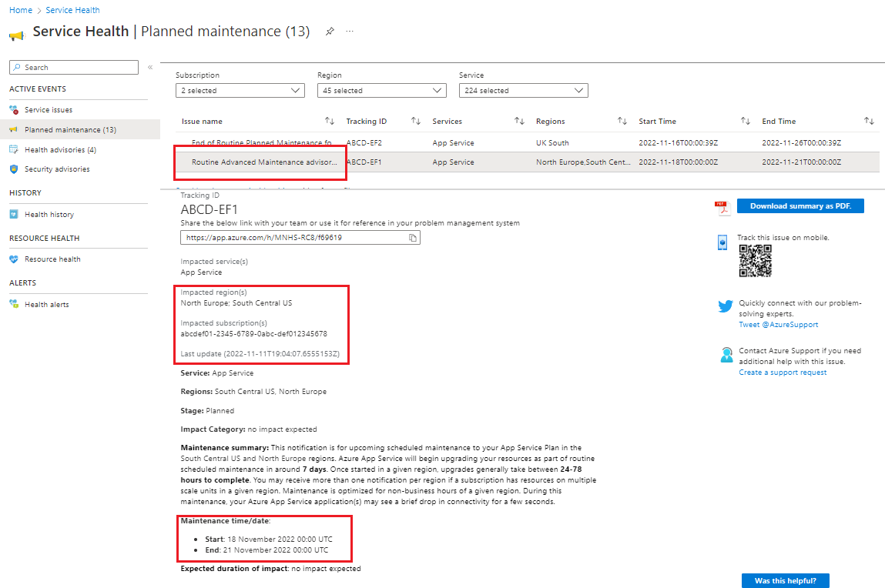Click the QR code image
The image size is (885, 588).
click(755, 261)
